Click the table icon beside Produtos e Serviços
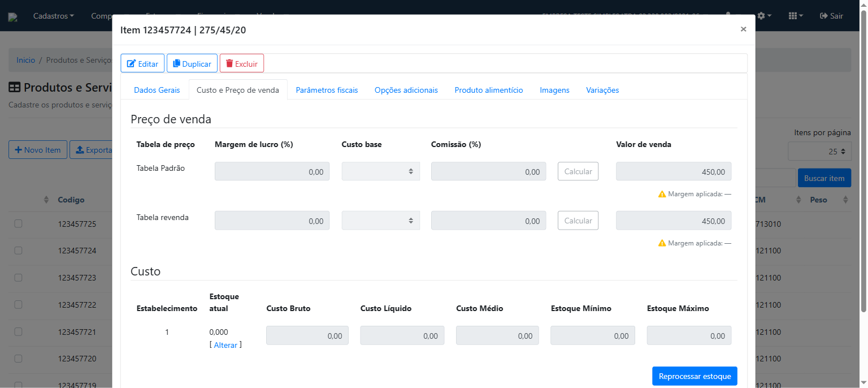 [x=15, y=88]
